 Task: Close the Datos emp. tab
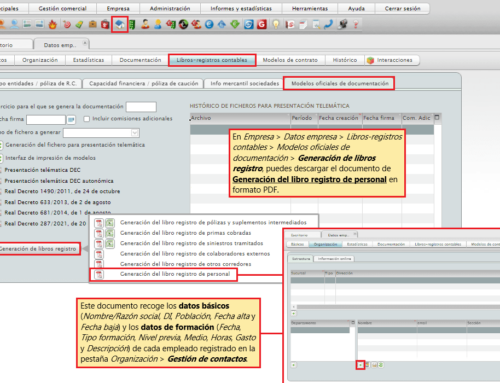click(x=85, y=43)
